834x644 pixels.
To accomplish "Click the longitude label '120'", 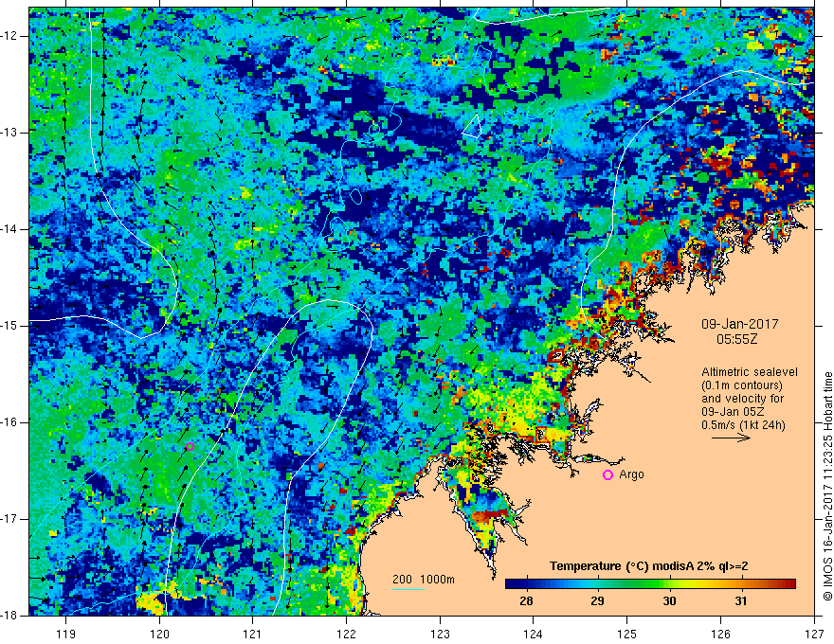I will (159, 634).
